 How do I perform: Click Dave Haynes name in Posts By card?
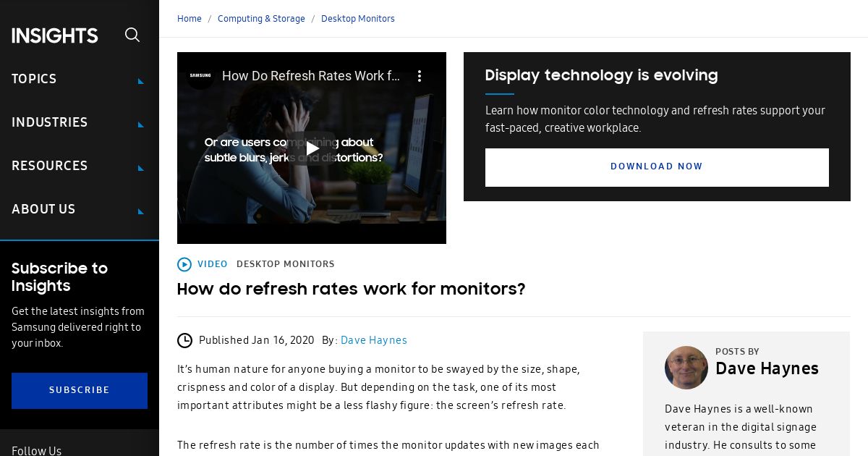coord(767,369)
